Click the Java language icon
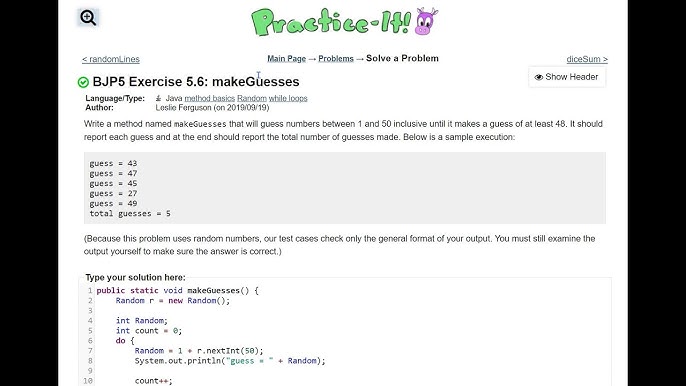This screenshot has height=386, width=686. point(158,98)
